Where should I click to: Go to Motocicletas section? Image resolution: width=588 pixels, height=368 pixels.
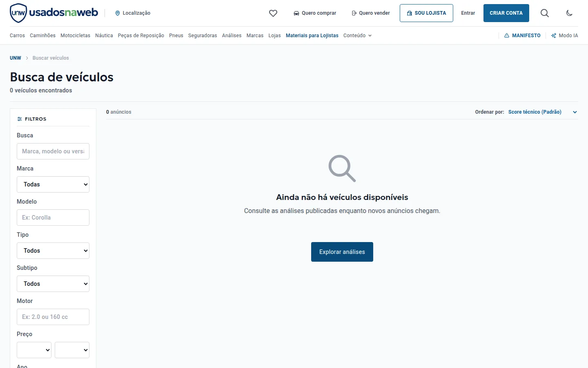[75, 36]
